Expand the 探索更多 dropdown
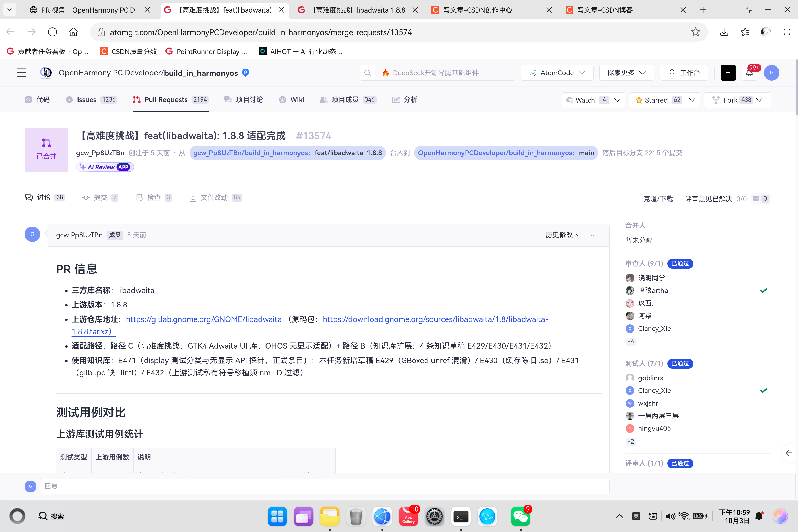This screenshot has width=798, height=532. [626, 73]
